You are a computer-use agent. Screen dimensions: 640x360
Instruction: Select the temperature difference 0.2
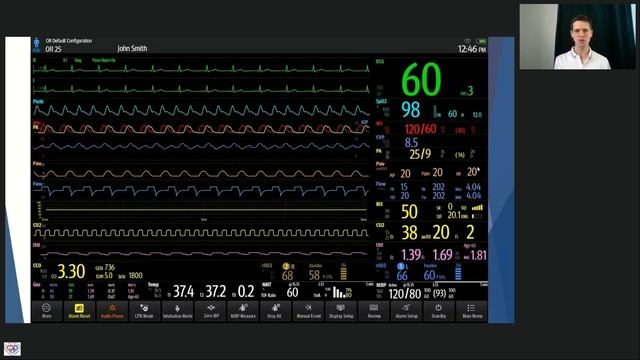tap(246, 291)
